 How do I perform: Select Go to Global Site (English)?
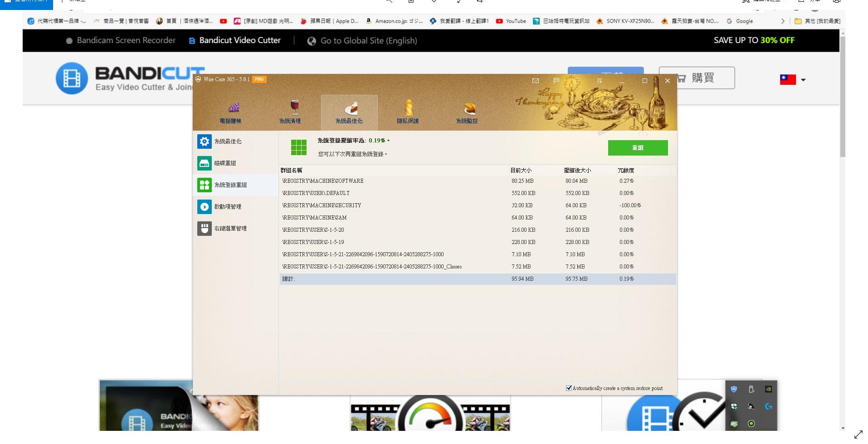click(x=368, y=40)
